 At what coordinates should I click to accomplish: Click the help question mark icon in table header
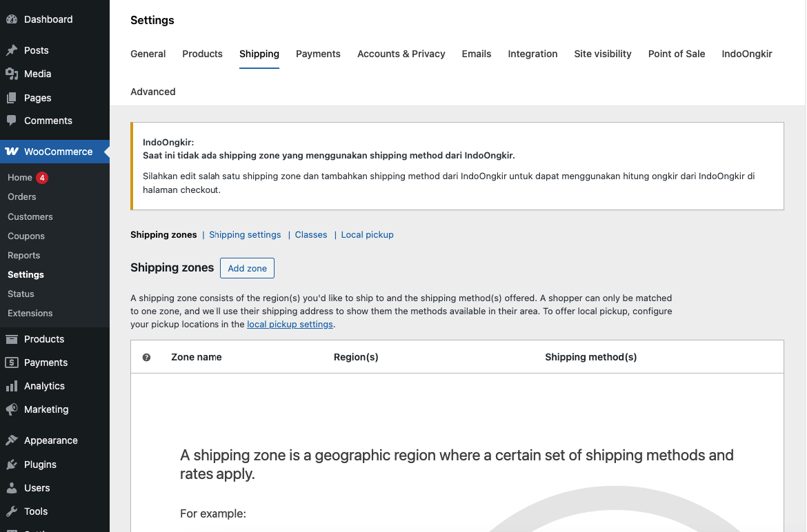146,357
